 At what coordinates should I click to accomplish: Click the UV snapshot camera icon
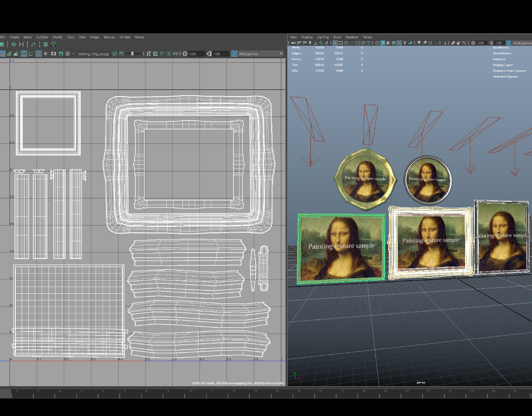(x=53, y=54)
